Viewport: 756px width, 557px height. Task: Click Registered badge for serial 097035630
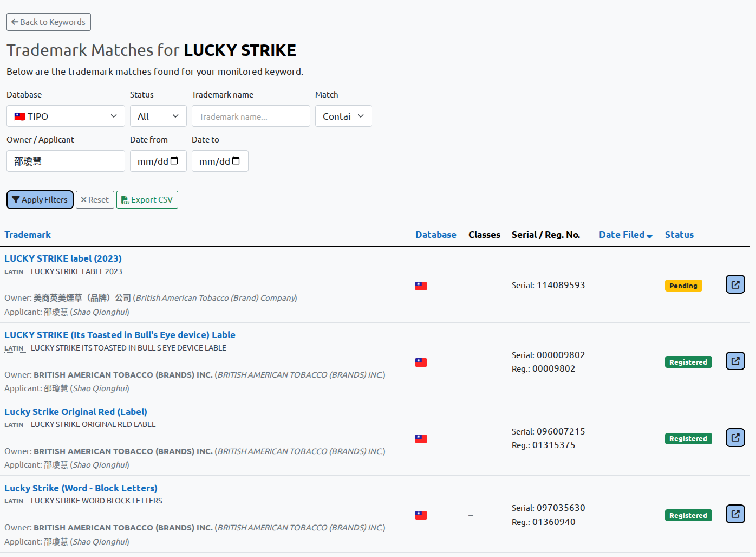click(x=688, y=515)
